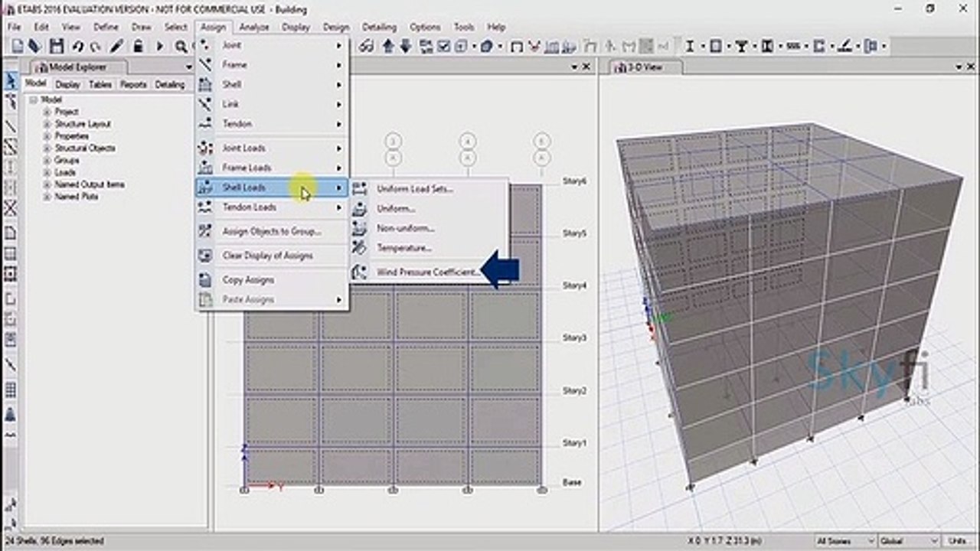This screenshot has width=980, height=551.
Task: Expand the Named Plots tree node
Action: (x=46, y=197)
